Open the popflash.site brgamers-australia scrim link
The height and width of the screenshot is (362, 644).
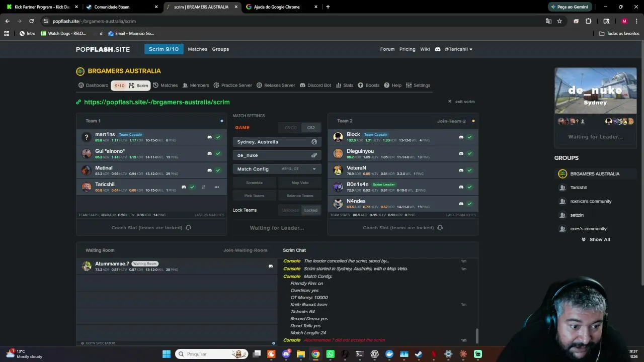pos(157,102)
